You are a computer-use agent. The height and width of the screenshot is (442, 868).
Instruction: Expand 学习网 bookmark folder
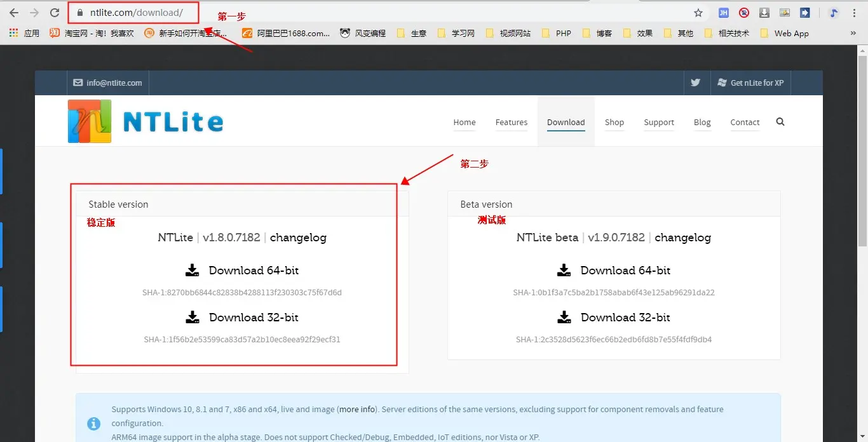click(x=456, y=33)
